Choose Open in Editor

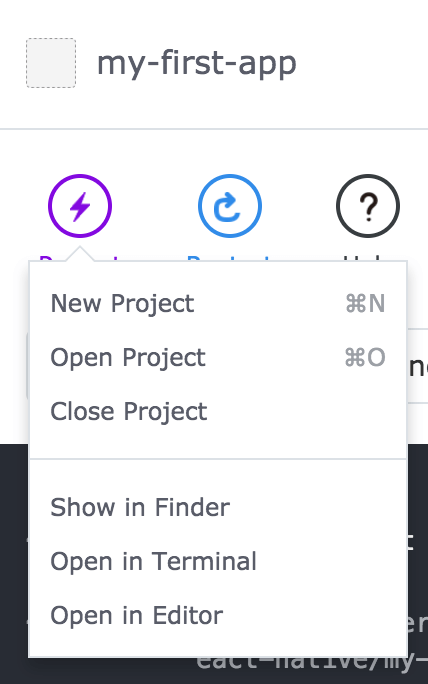[218, 616]
